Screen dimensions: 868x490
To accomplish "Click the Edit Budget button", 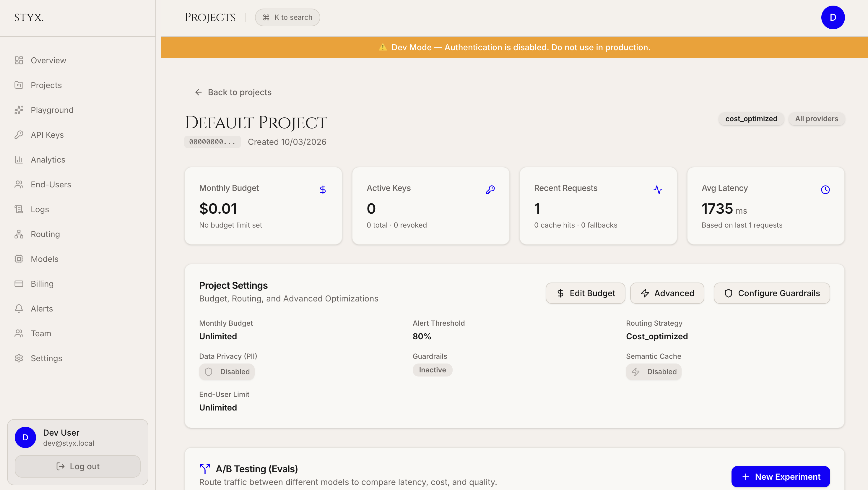I will tap(585, 293).
